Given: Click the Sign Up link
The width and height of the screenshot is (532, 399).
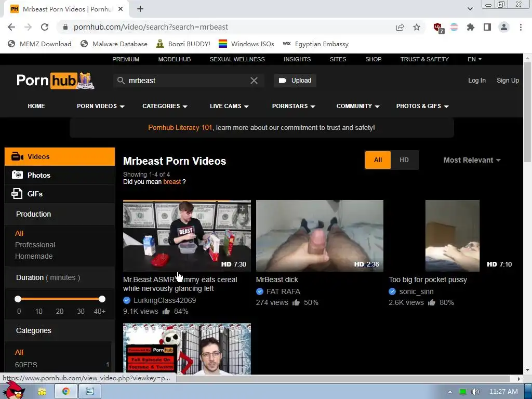Looking at the screenshot, I should pyautogui.click(x=508, y=81).
